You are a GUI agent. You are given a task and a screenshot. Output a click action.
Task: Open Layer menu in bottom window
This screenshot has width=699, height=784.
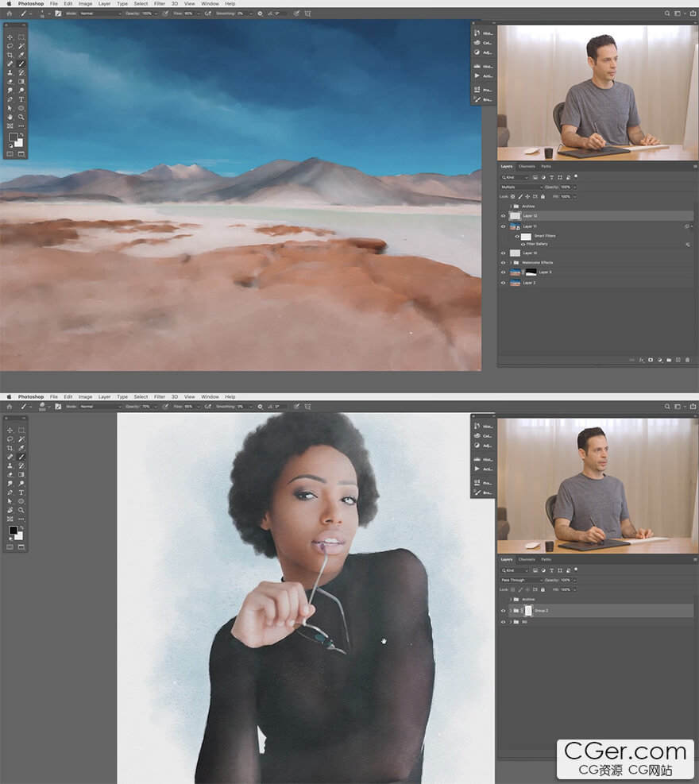104,396
